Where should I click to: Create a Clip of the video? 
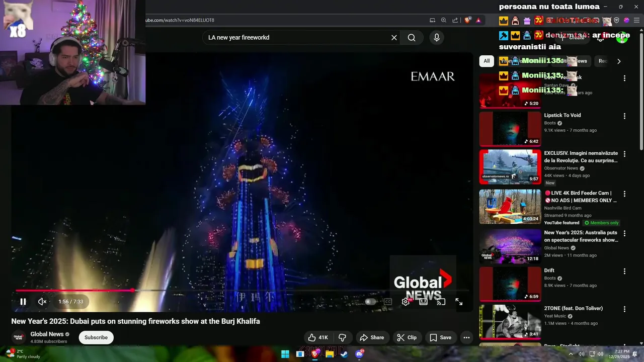click(x=407, y=337)
